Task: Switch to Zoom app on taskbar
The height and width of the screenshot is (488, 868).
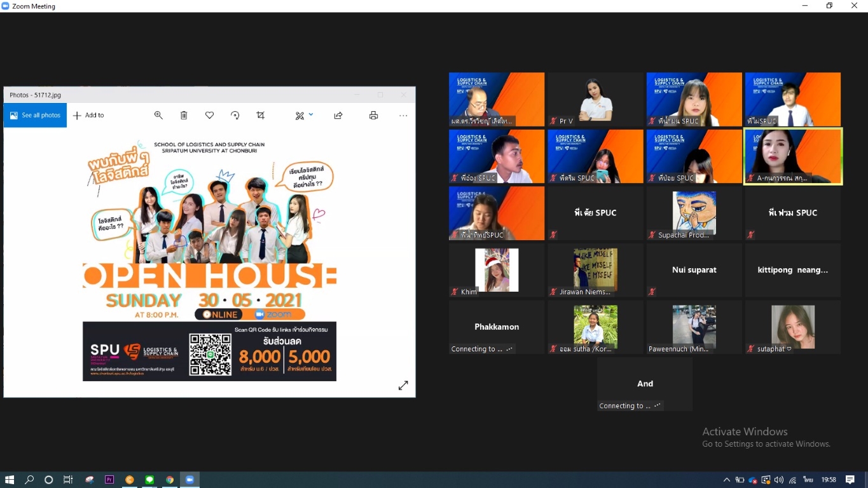Action: (189, 480)
